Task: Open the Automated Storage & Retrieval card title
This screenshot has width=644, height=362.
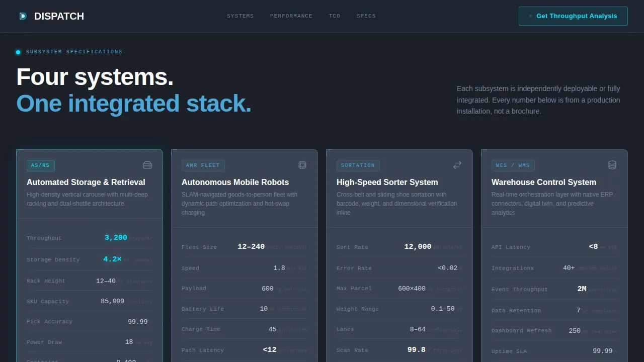Action: 86,182
